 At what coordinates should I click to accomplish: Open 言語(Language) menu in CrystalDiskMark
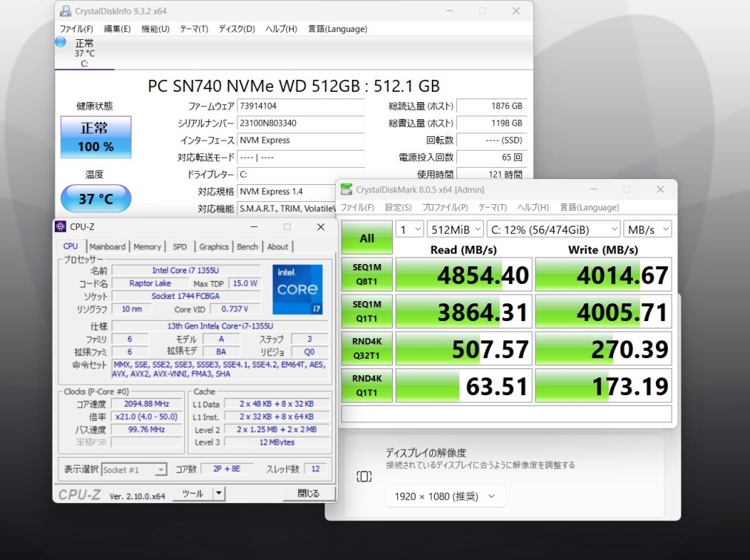[x=589, y=207]
